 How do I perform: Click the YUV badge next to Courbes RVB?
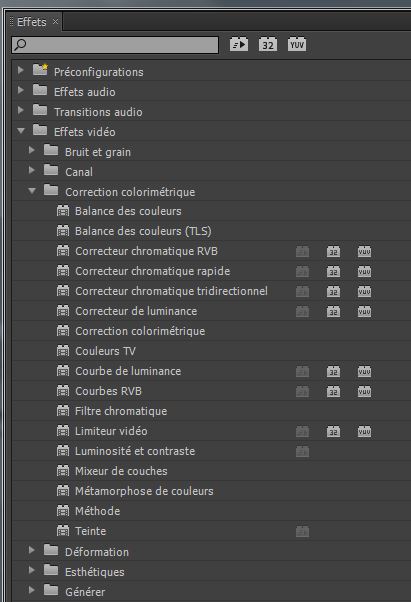(x=364, y=391)
